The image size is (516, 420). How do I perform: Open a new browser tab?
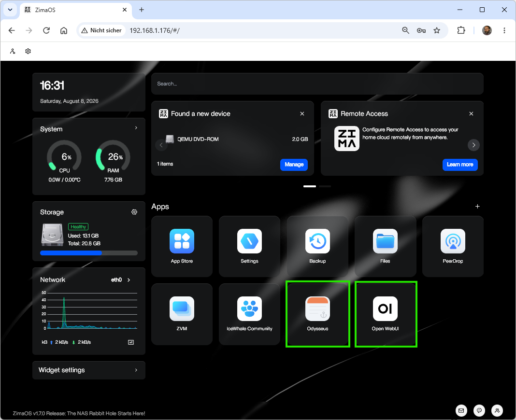[142, 10]
